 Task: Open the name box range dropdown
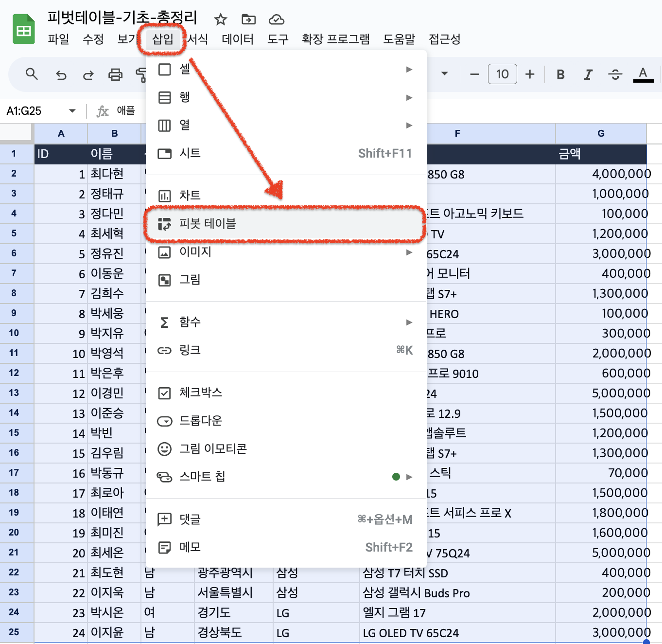point(72,110)
